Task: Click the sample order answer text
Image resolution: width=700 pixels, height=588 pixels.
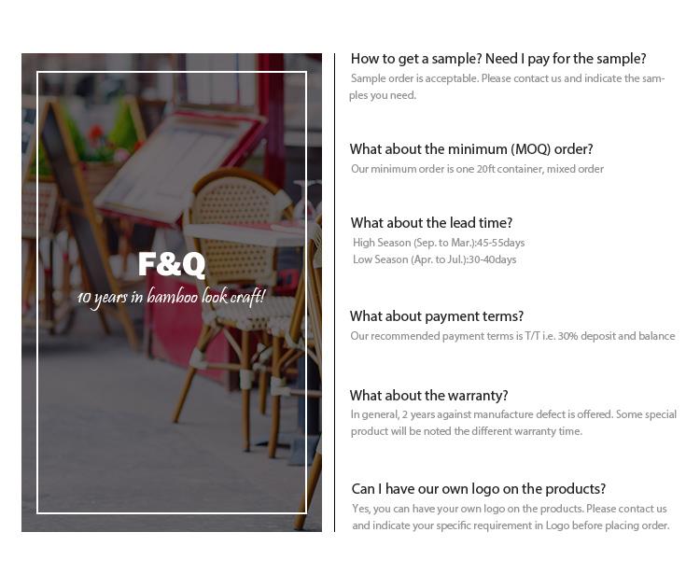Action: click(507, 87)
